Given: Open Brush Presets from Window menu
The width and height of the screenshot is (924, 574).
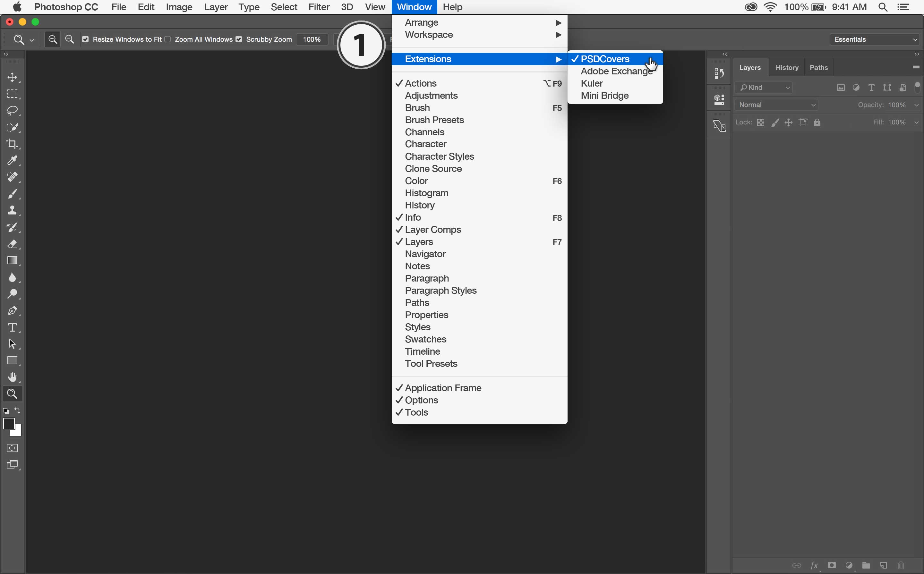Looking at the screenshot, I should coord(479,120).
